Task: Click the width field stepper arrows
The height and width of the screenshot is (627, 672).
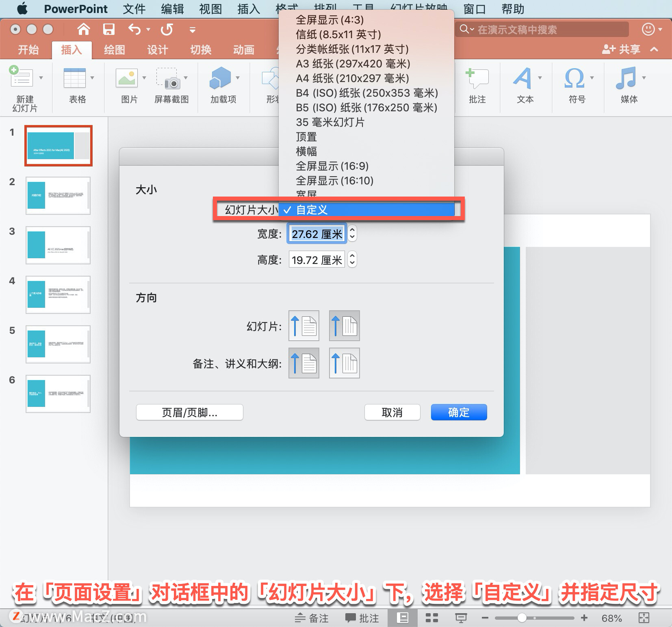Action: pos(352,234)
